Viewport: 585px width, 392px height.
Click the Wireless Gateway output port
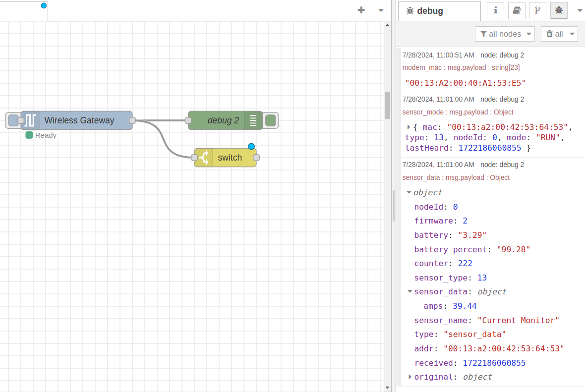(132, 120)
